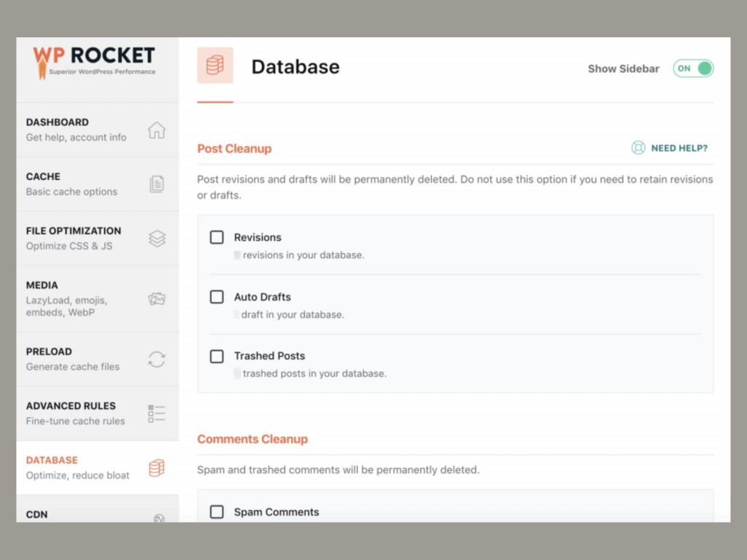
Task: Enable the Revisions cleanup checkbox
Action: pyautogui.click(x=217, y=237)
